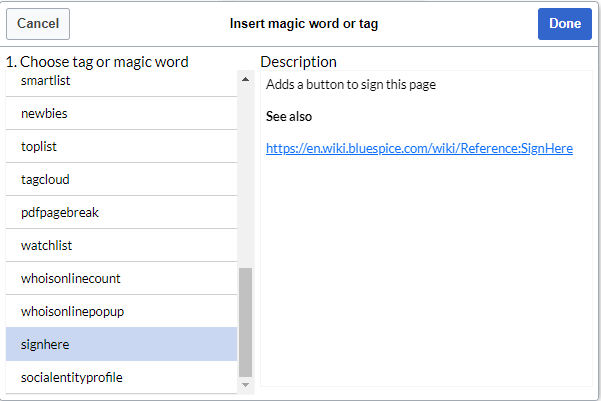Screen dimensions: 601x401
Task: Click the scrollbar down arrow
Action: click(x=246, y=385)
